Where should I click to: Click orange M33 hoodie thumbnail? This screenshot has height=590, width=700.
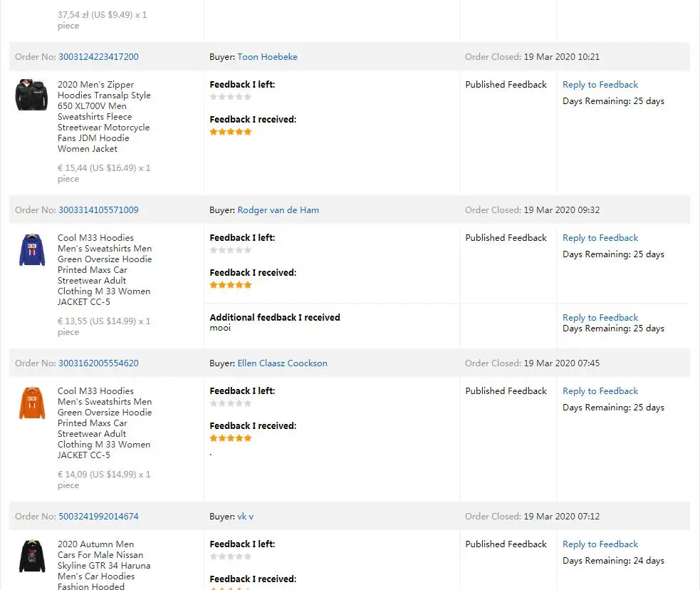point(31,403)
